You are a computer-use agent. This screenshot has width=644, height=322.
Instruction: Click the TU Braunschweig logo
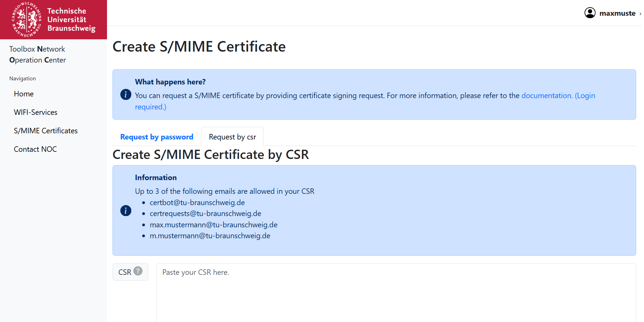[53, 19]
